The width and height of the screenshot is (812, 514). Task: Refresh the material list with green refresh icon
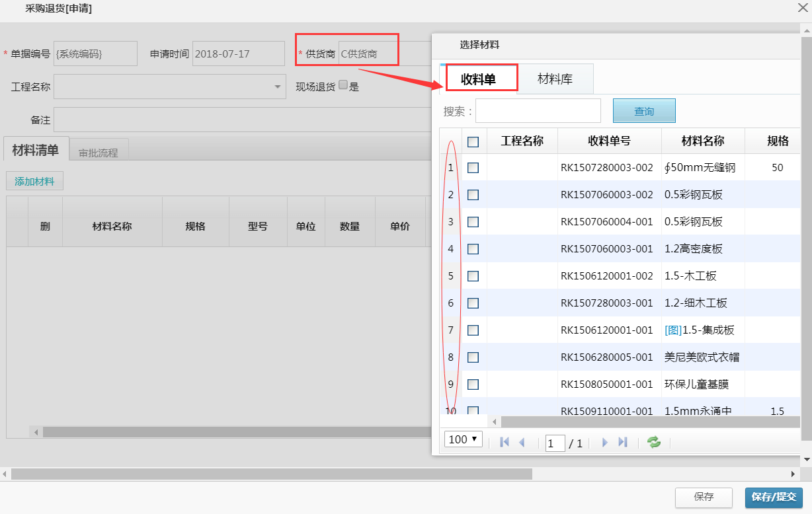pos(653,443)
